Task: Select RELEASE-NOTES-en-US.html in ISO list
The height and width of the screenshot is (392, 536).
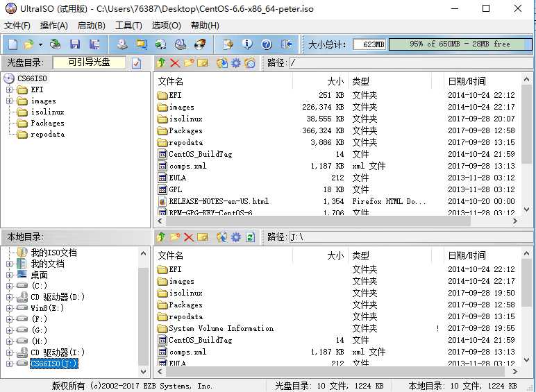Action: pyautogui.click(x=219, y=201)
